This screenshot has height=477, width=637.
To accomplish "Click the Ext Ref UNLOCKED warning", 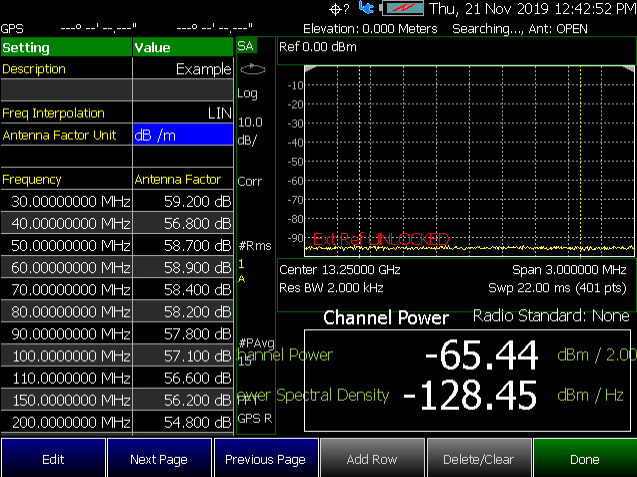I will coord(381,239).
